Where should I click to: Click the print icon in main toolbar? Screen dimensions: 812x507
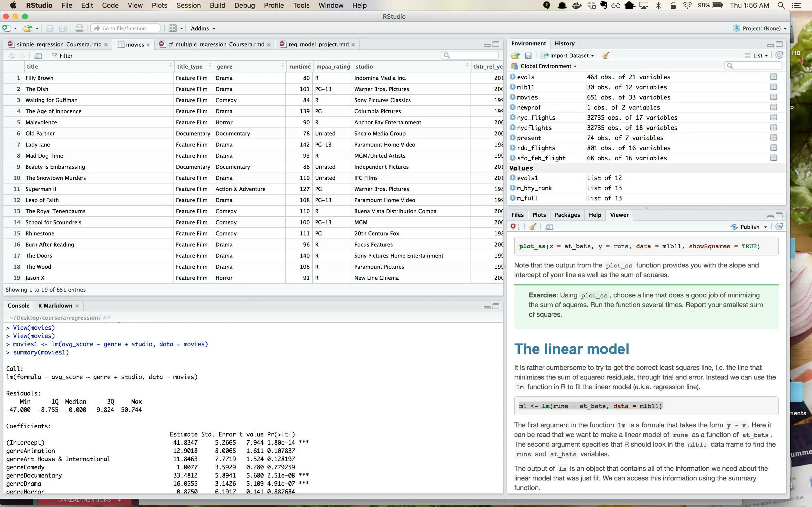[x=79, y=28]
